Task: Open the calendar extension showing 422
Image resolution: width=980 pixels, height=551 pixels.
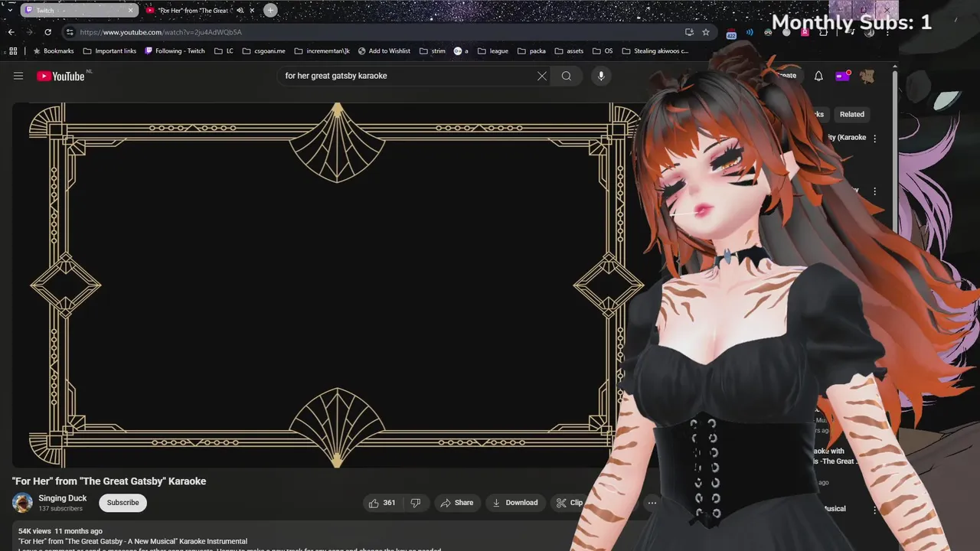Action: [x=731, y=33]
